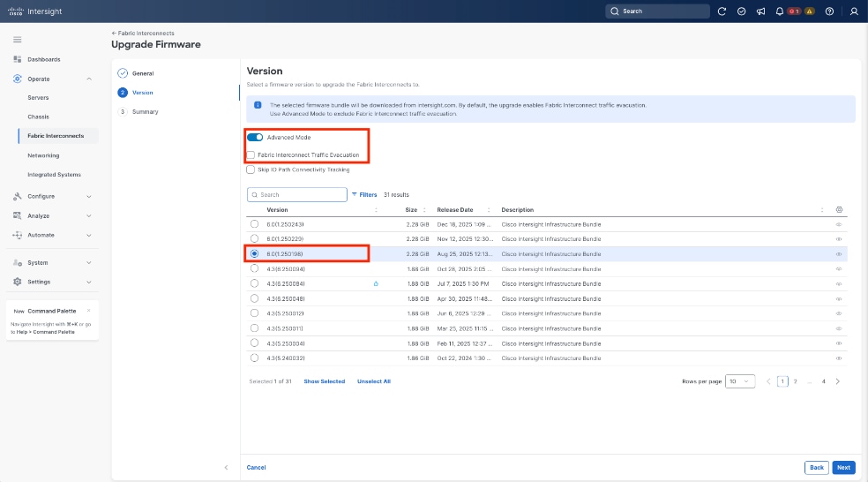Open the notifications bell icon

780,11
